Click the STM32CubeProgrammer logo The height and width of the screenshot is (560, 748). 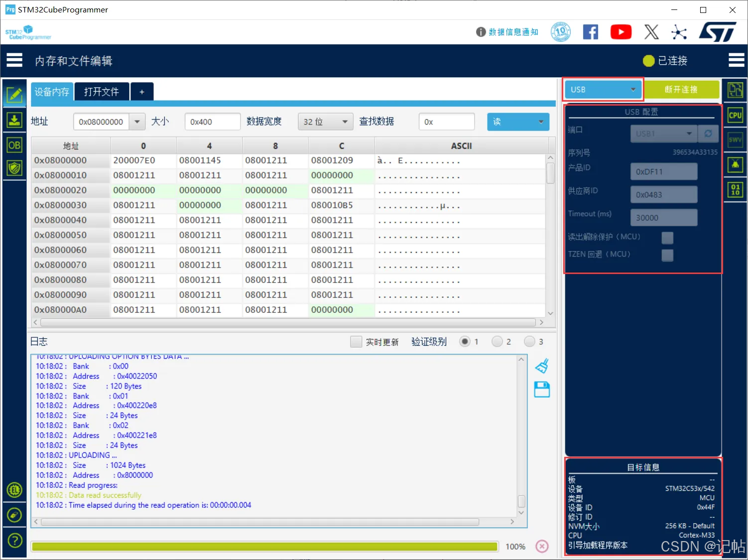pyautogui.click(x=28, y=32)
